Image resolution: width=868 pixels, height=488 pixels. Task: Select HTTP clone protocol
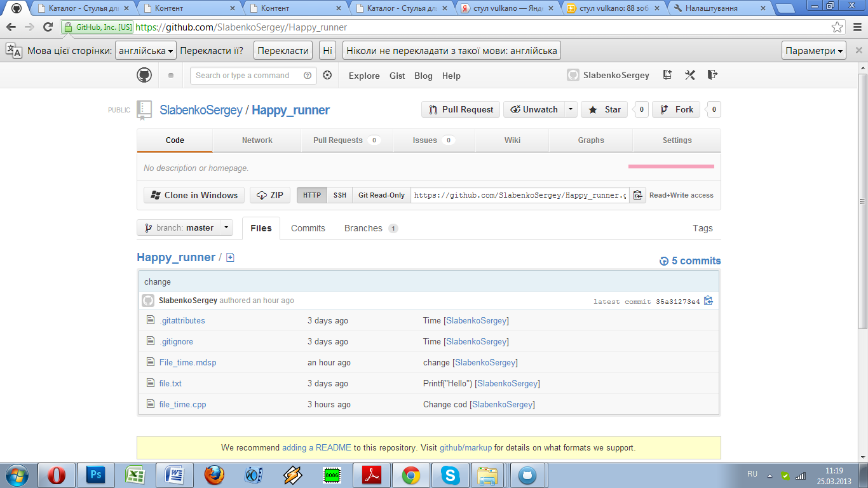pos(312,195)
